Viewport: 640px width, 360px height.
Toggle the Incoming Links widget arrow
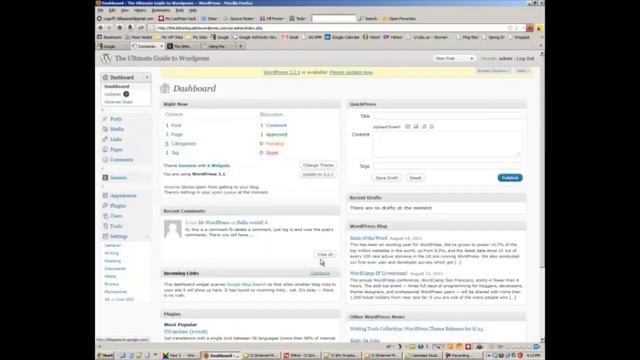336,273
